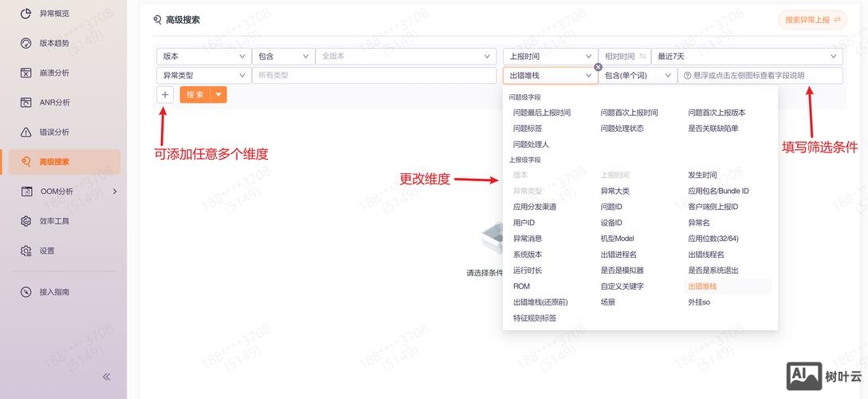Select 自定义关键字 option
The image size is (868, 399).
[x=622, y=286]
